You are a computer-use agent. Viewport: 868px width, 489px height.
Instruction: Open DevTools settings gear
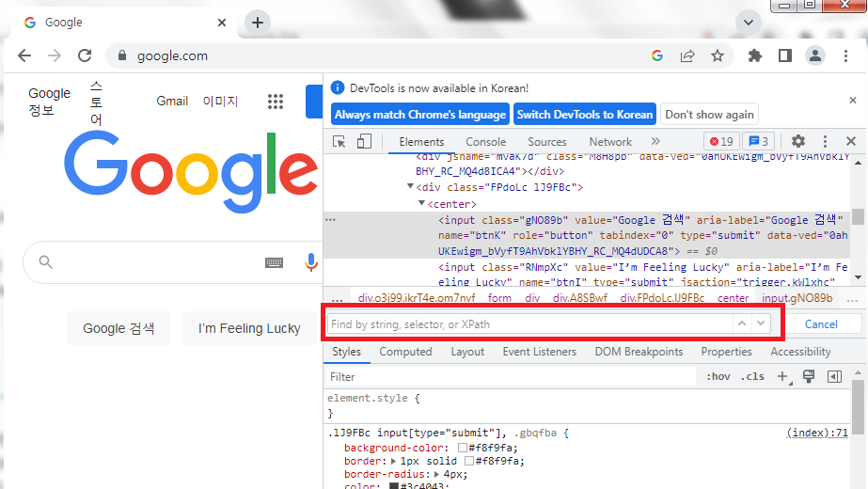797,141
